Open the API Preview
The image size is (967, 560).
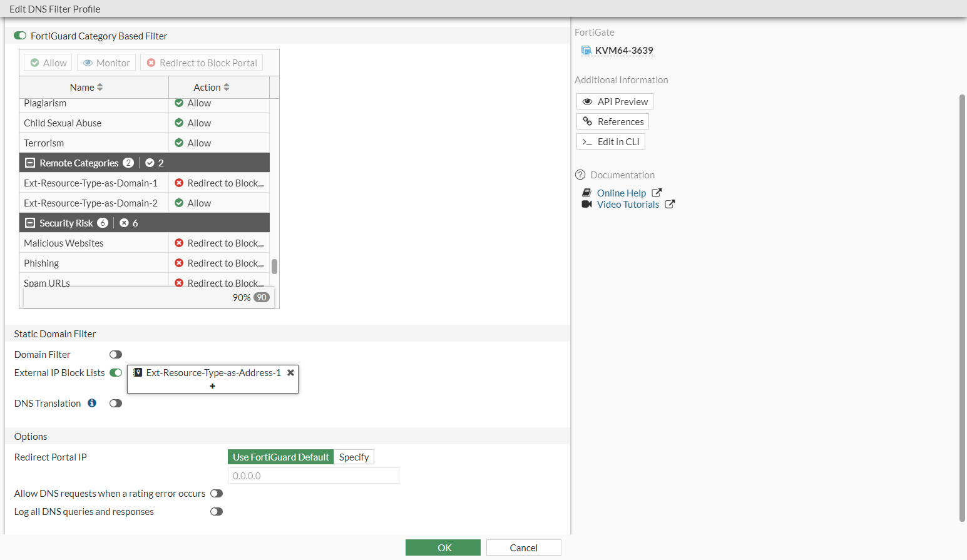pos(615,101)
